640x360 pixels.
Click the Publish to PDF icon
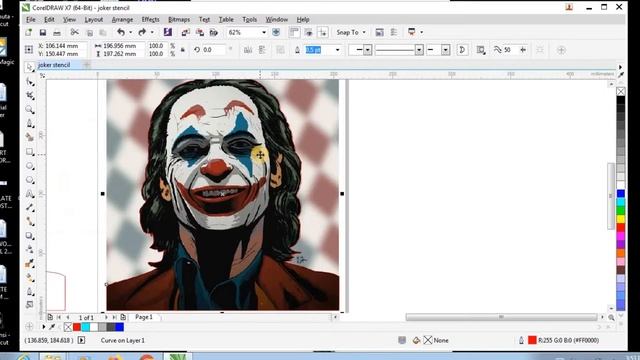pos(213,32)
